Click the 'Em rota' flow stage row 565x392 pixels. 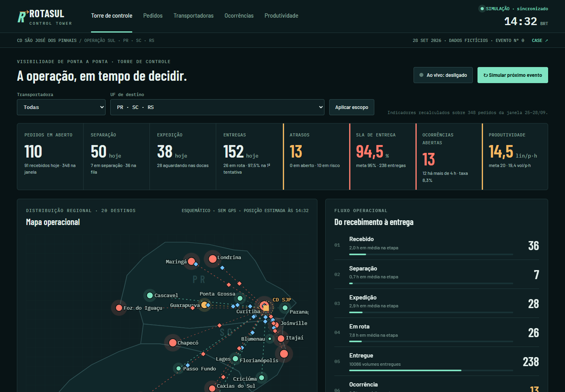[437, 332]
